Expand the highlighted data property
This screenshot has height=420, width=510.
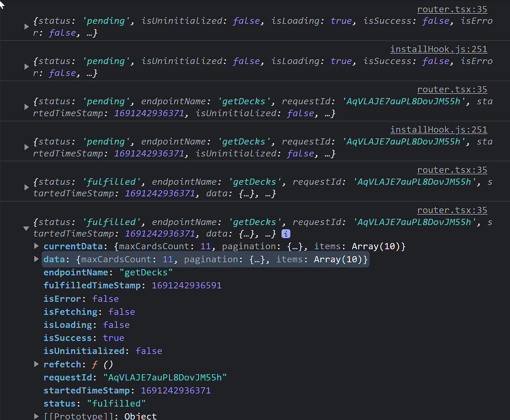pos(37,259)
